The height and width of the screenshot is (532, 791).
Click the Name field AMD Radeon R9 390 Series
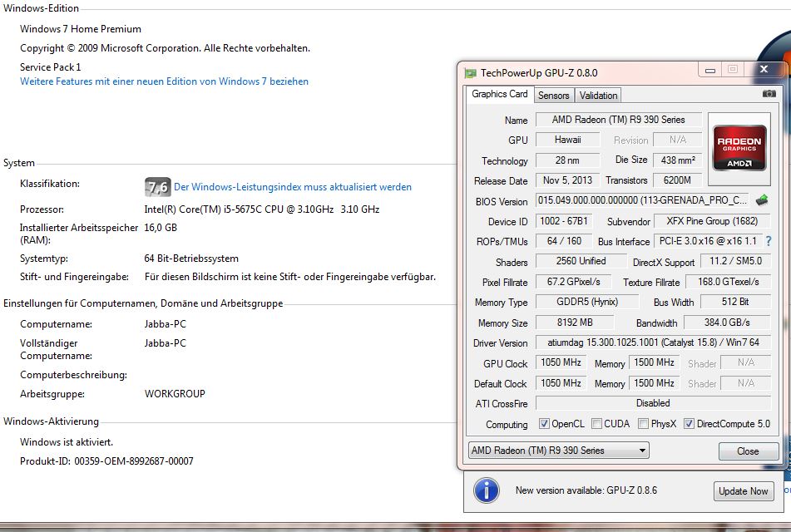click(x=619, y=120)
